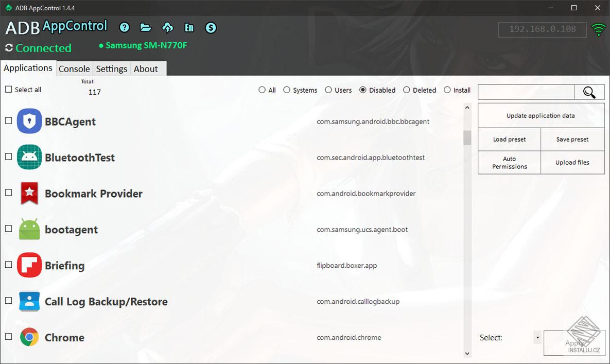Select the Deleted filter radio button
This screenshot has height=364, width=610.
coord(407,90)
